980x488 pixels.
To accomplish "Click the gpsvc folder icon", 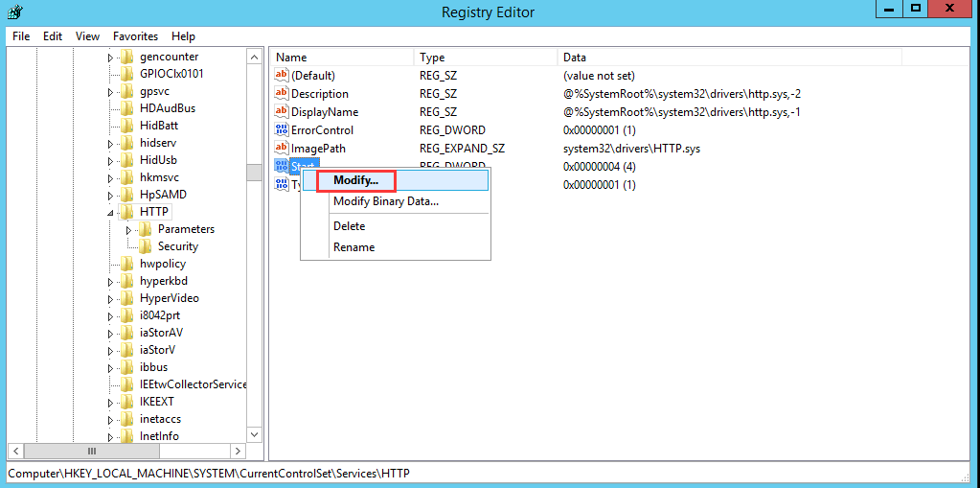I will [126, 91].
